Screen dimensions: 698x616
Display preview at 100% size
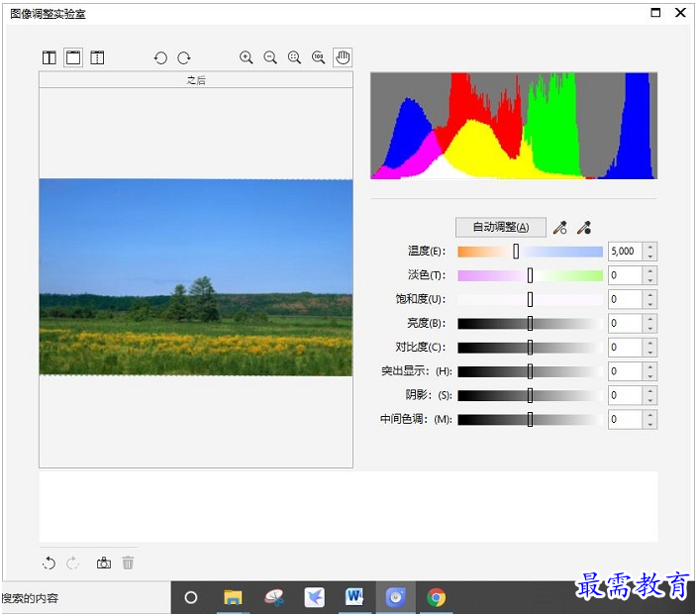(x=318, y=57)
